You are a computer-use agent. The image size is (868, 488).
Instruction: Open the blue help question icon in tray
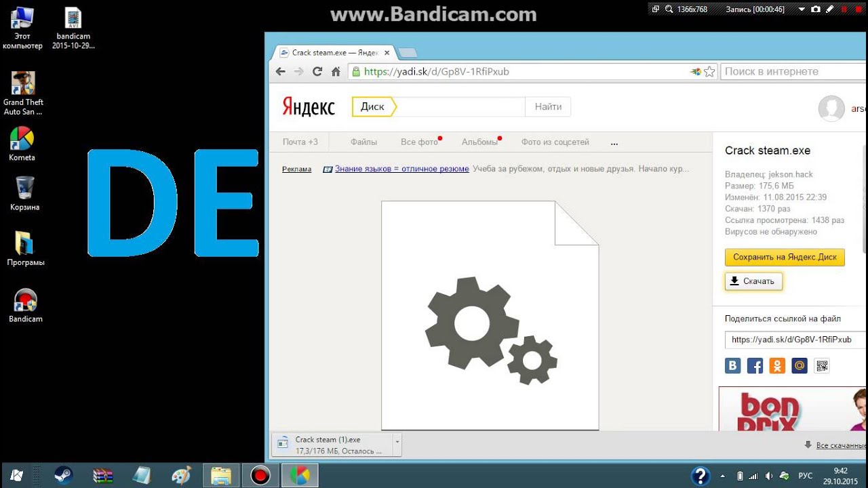pos(701,476)
